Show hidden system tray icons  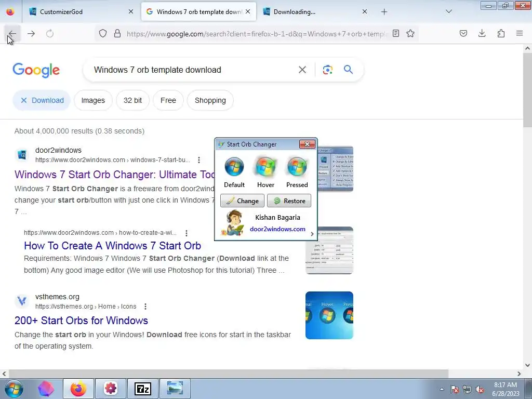[442, 389]
